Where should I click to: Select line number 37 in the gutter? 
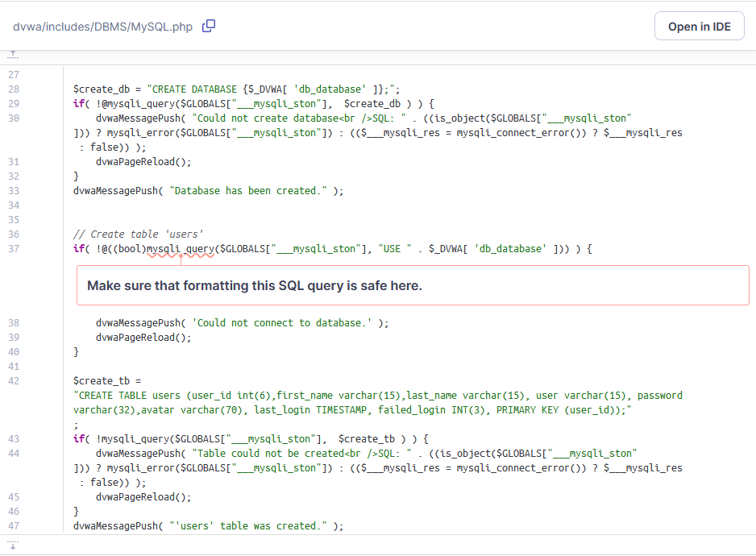(14, 249)
